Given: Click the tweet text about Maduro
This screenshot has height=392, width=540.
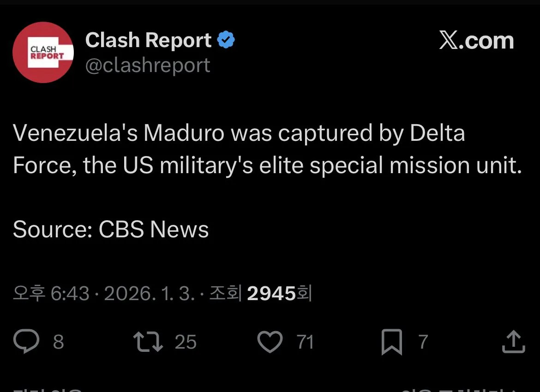Looking at the screenshot, I should coord(267,149).
